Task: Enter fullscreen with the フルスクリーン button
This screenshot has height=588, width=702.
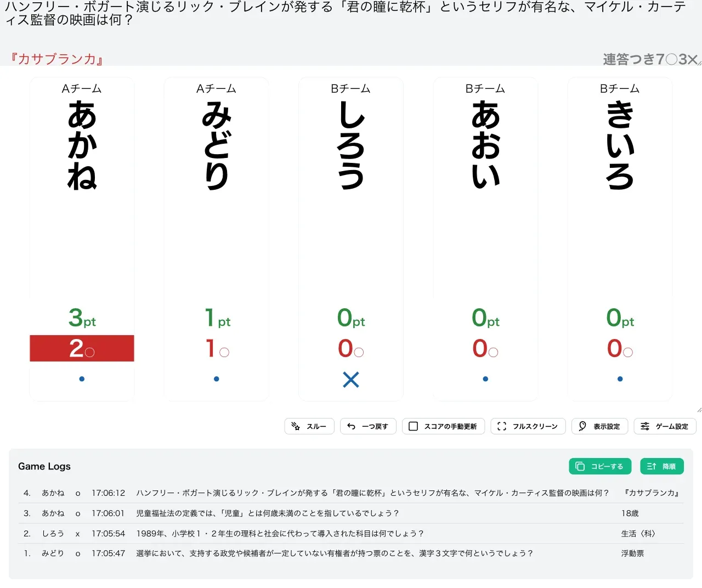Action: click(528, 426)
